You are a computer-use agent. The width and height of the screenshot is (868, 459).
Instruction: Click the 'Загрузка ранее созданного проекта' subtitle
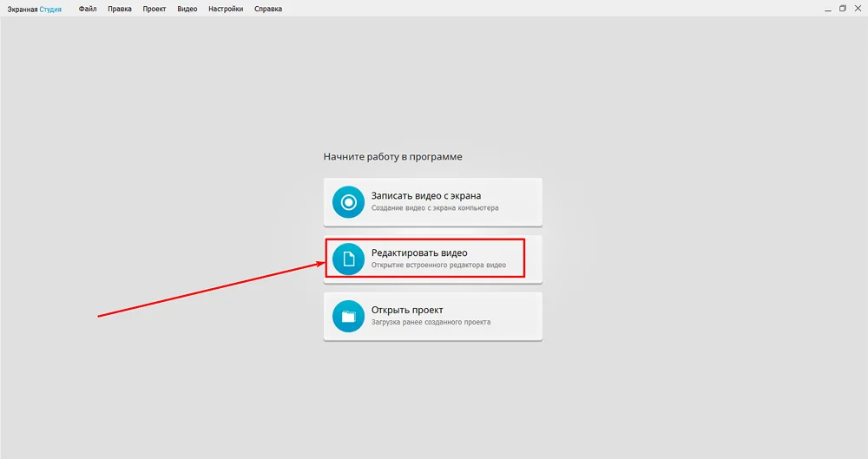tap(431, 322)
